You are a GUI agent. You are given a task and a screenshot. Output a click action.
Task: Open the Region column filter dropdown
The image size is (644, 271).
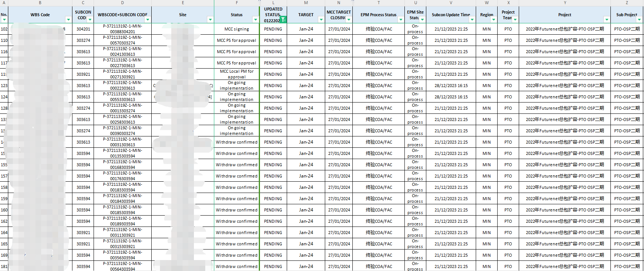(x=493, y=20)
